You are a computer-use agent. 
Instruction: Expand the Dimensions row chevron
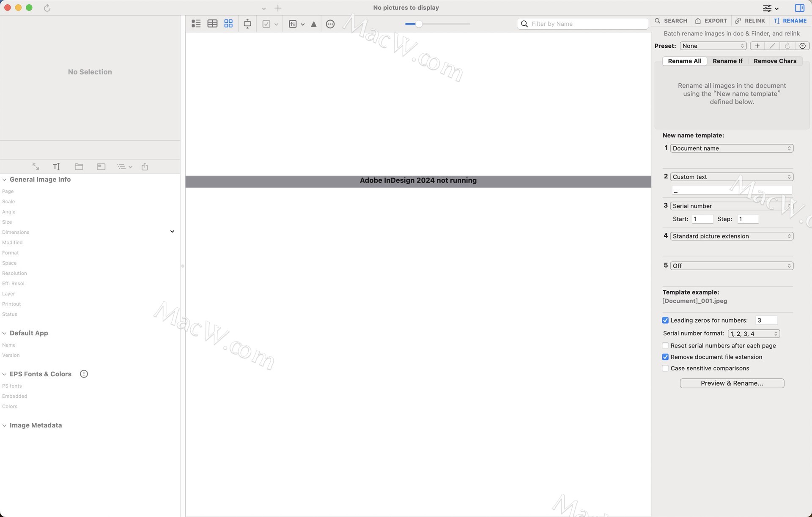coord(172,232)
